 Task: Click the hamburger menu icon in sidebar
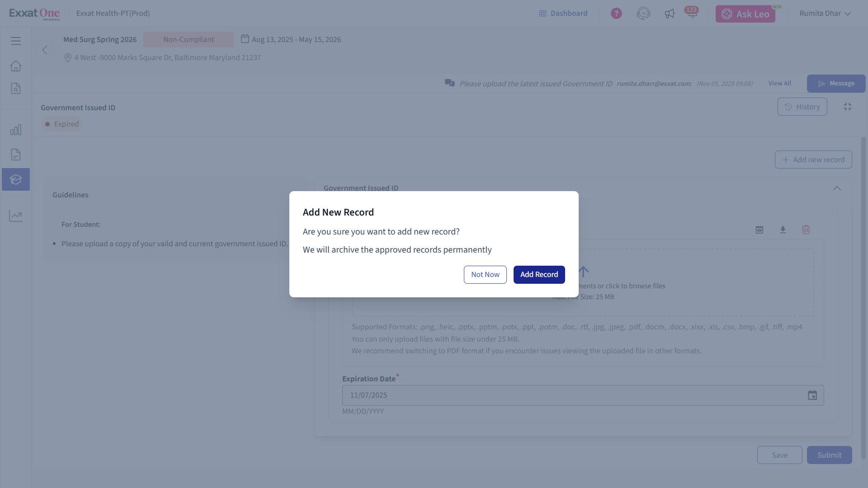pyautogui.click(x=16, y=41)
